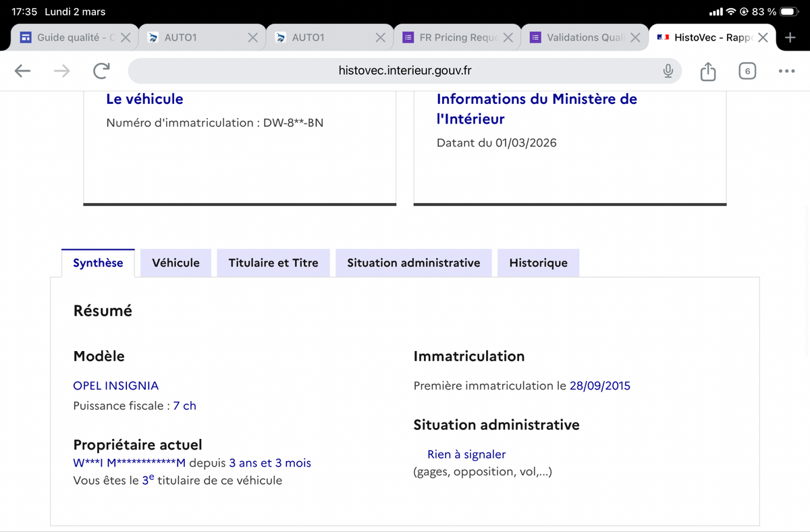
Task: Add a new browser tab
Action: click(x=790, y=37)
